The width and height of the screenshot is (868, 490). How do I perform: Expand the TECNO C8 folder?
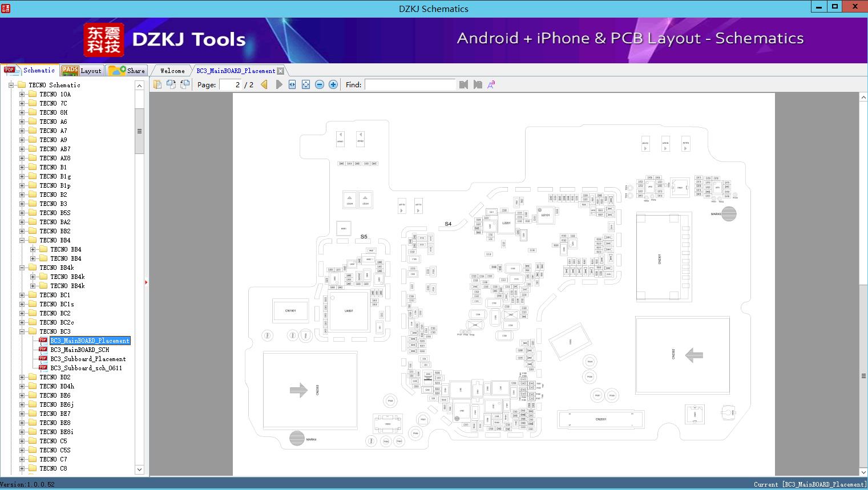(x=22, y=468)
